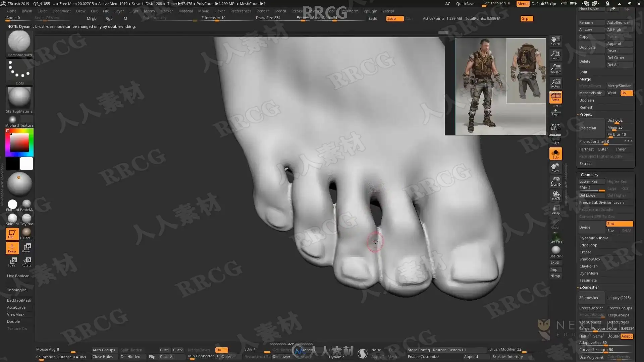Select the AAHalf zoom icon
Viewport: 644px width, 362px height.
(x=555, y=69)
